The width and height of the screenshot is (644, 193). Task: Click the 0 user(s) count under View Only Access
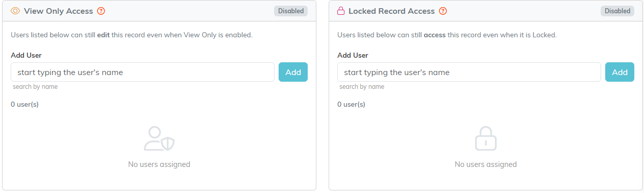pyautogui.click(x=25, y=104)
